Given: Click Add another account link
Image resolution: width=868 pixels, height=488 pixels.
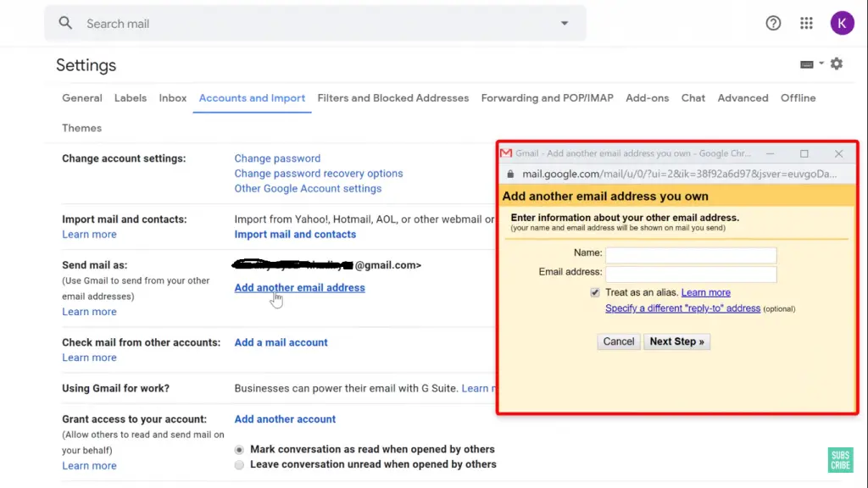Looking at the screenshot, I should [285, 419].
